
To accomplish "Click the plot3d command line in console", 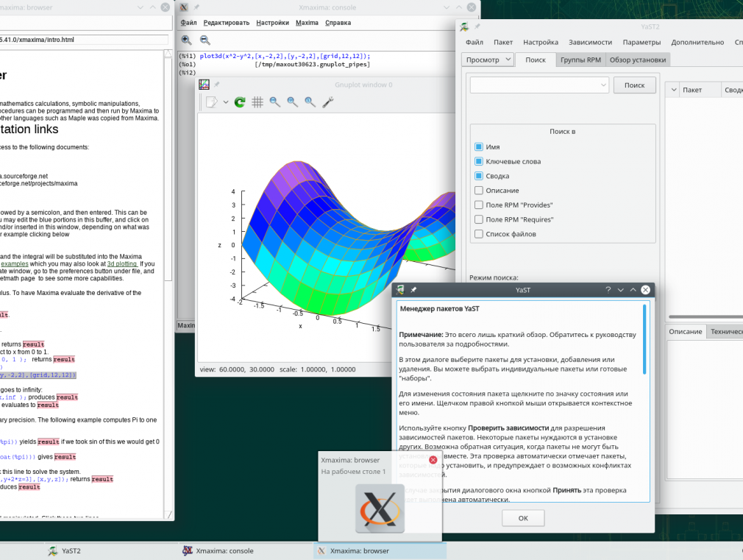I will point(285,56).
